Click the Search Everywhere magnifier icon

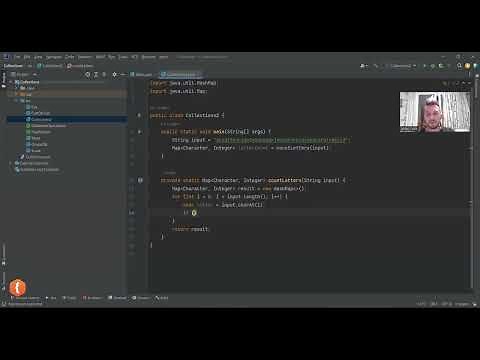click(x=459, y=66)
